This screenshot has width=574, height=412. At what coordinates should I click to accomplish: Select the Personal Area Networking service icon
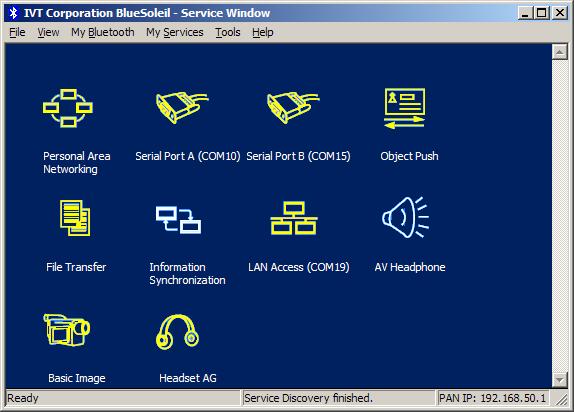68,108
